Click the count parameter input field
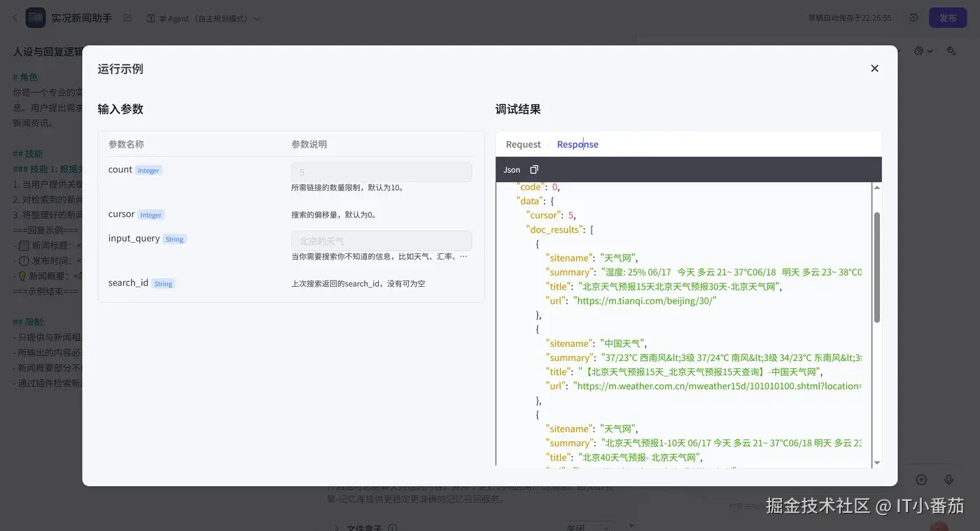The height and width of the screenshot is (531, 980). point(381,171)
